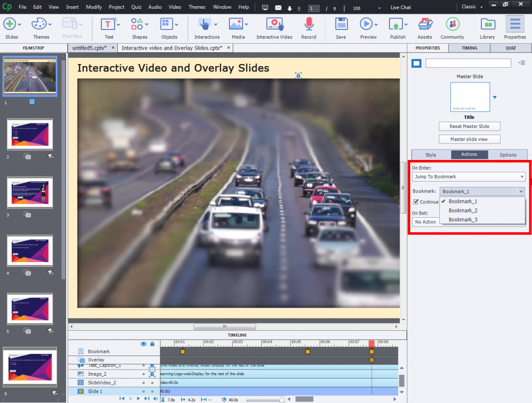The width and height of the screenshot is (532, 403).
Task: Open the Shapes tool
Action: (137, 24)
